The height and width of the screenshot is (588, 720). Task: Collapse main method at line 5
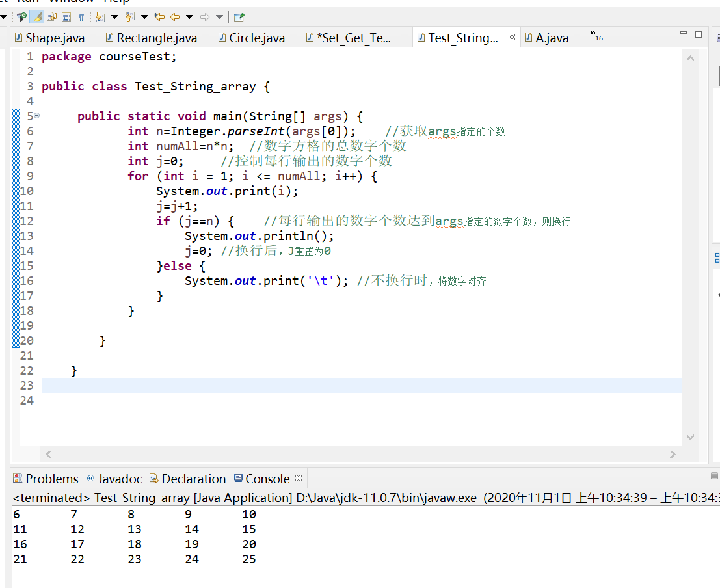(36, 116)
